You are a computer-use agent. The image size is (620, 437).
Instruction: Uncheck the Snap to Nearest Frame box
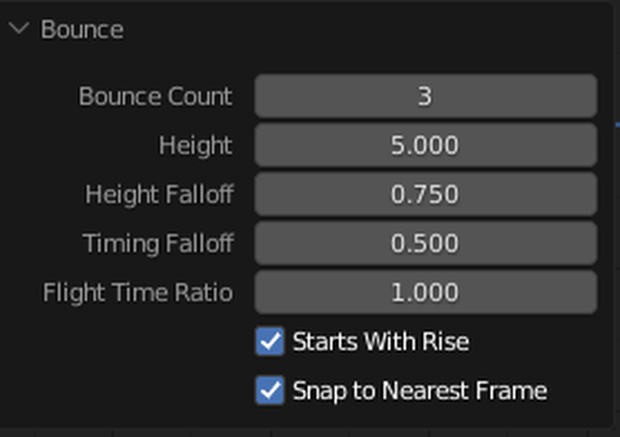(270, 390)
